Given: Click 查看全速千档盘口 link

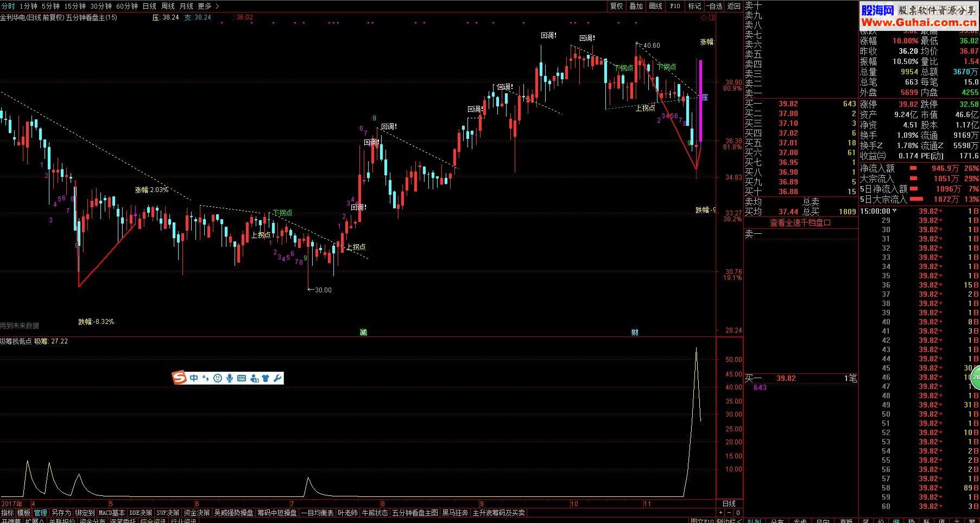Looking at the screenshot, I should click(800, 222).
